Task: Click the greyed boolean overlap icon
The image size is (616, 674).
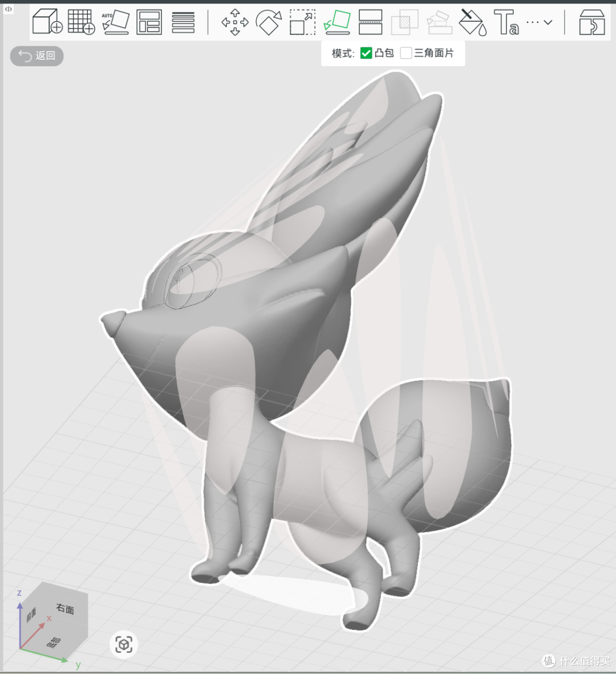Action: 404,22
